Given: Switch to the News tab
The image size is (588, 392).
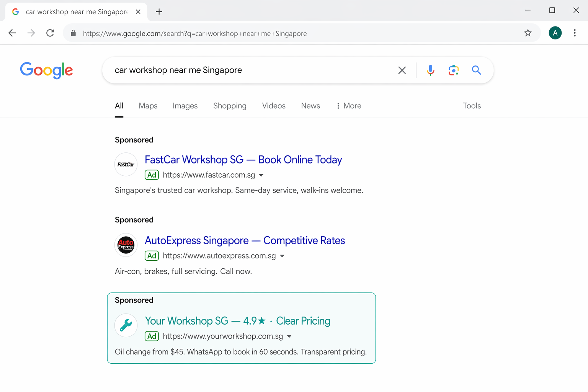Looking at the screenshot, I should pyautogui.click(x=310, y=106).
